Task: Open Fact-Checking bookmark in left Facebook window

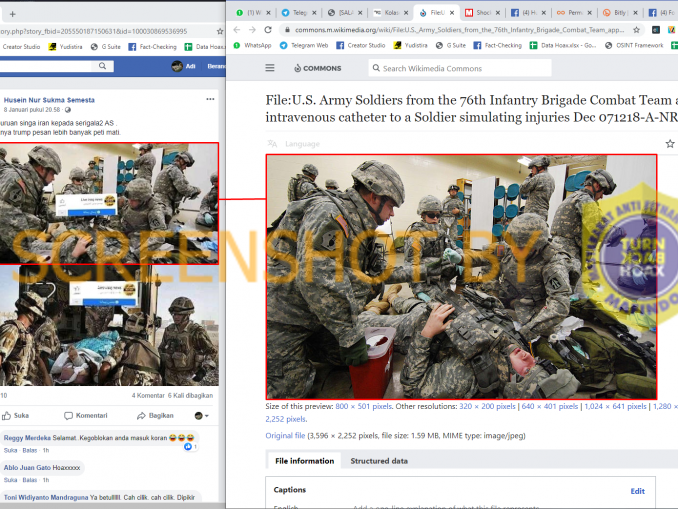Action: click(x=153, y=47)
